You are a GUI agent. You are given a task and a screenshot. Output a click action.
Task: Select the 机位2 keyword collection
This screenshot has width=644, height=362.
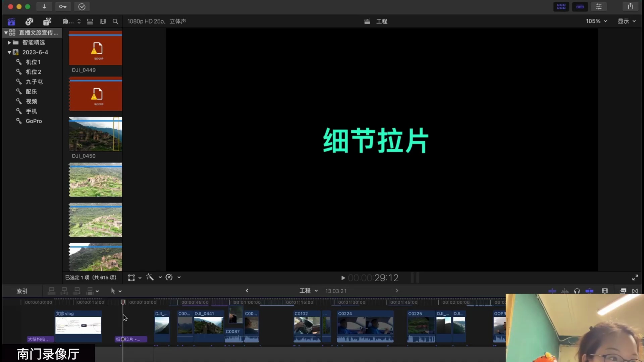pyautogui.click(x=33, y=72)
